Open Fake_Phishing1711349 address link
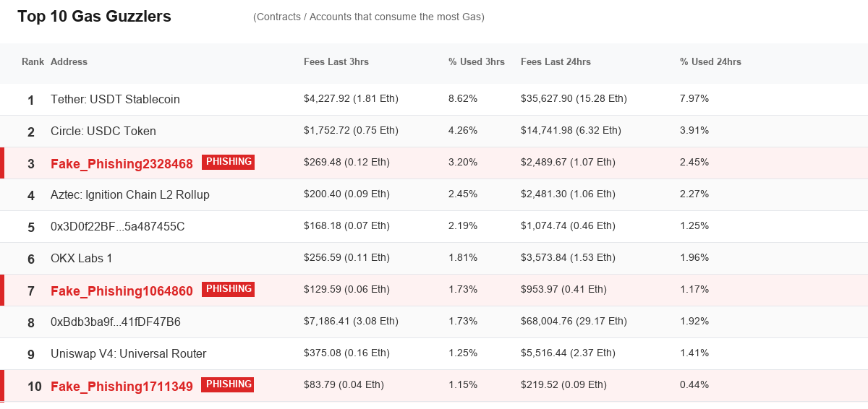Screen dimensions: 868x409 [x=122, y=387]
